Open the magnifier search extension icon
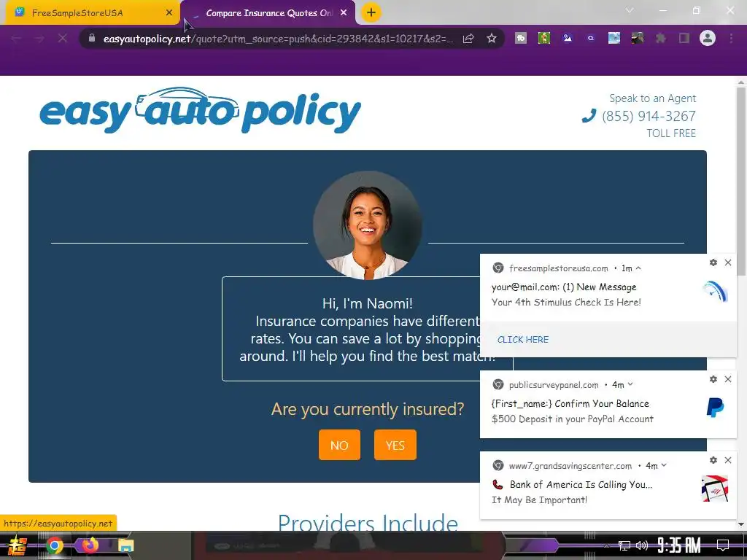Screen dimensions: 747x560 point(591,38)
